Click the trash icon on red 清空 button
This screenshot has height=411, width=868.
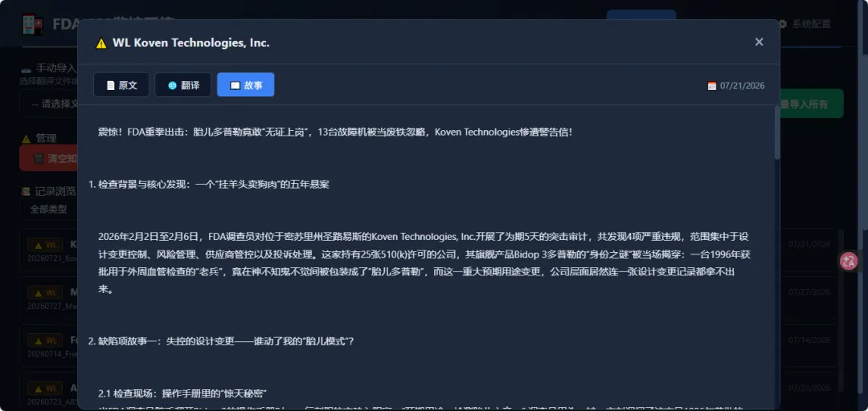click(x=39, y=158)
